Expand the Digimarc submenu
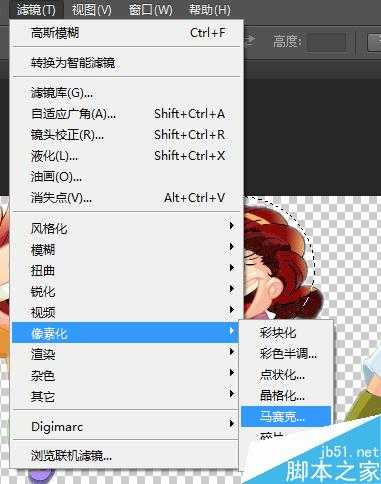Screen dimensions: 381x484 pos(126,427)
